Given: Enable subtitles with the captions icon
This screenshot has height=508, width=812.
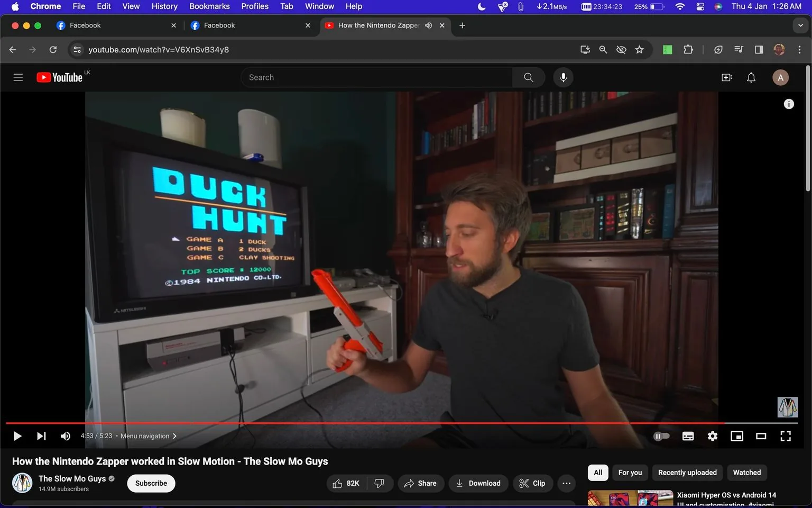Looking at the screenshot, I should tap(687, 436).
